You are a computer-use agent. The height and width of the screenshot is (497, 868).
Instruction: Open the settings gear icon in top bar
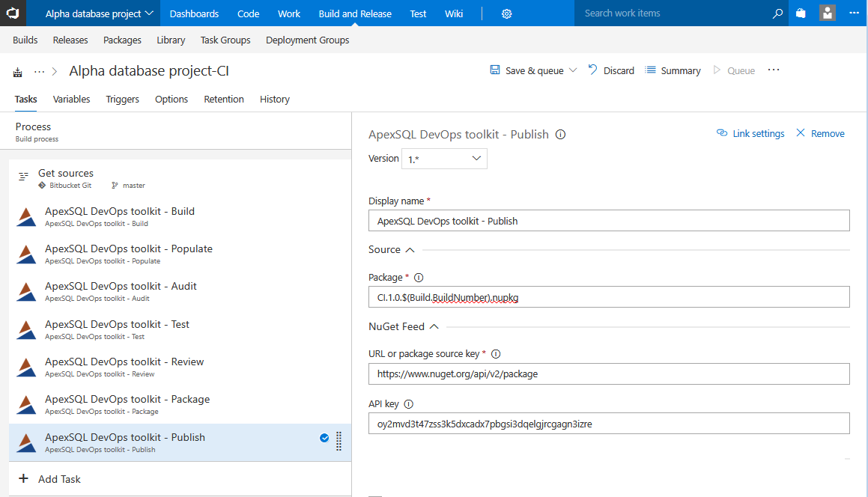(x=506, y=13)
